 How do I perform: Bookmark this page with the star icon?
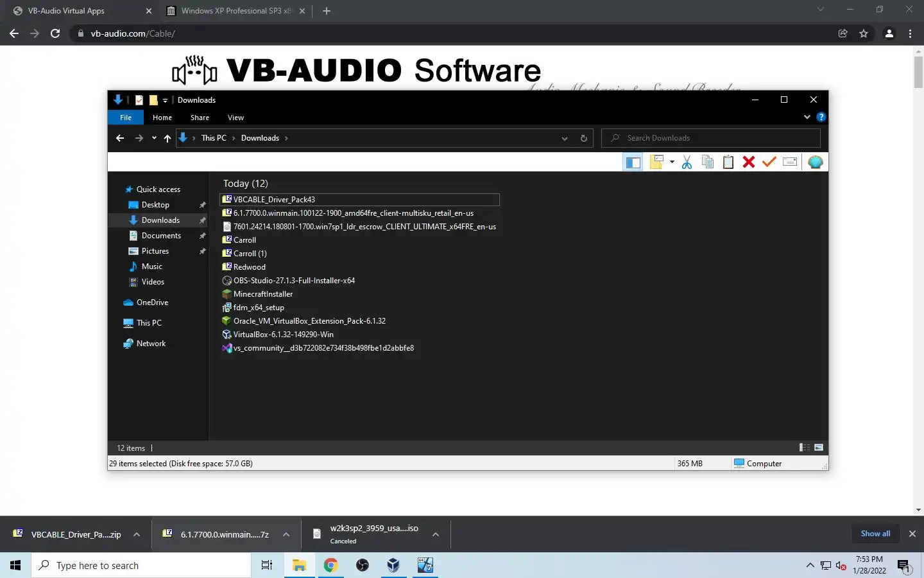pos(864,33)
